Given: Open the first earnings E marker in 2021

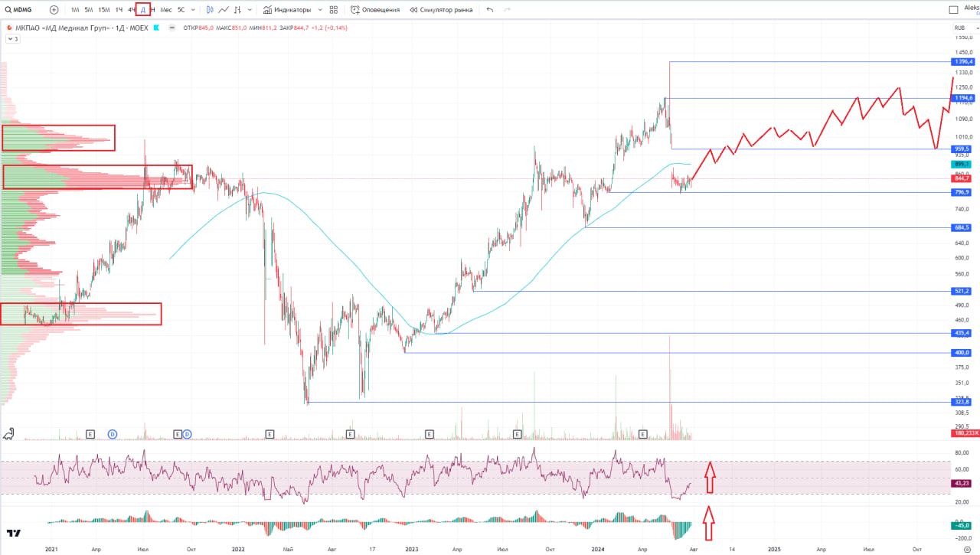Looking at the screenshot, I should [90, 434].
